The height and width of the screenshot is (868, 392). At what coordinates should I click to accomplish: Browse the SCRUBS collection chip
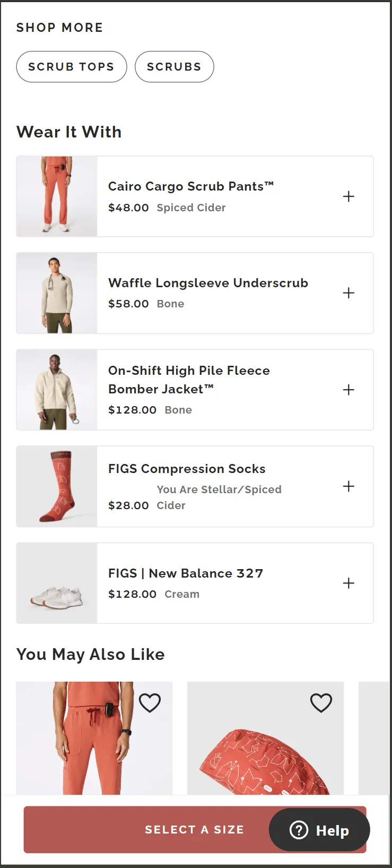click(x=175, y=66)
